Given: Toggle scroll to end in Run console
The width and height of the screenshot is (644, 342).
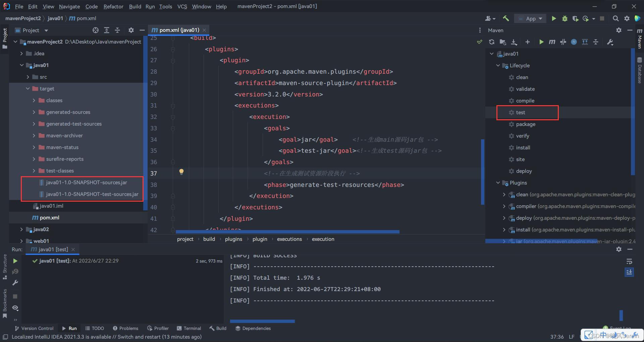Looking at the screenshot, I should [629, 272].
